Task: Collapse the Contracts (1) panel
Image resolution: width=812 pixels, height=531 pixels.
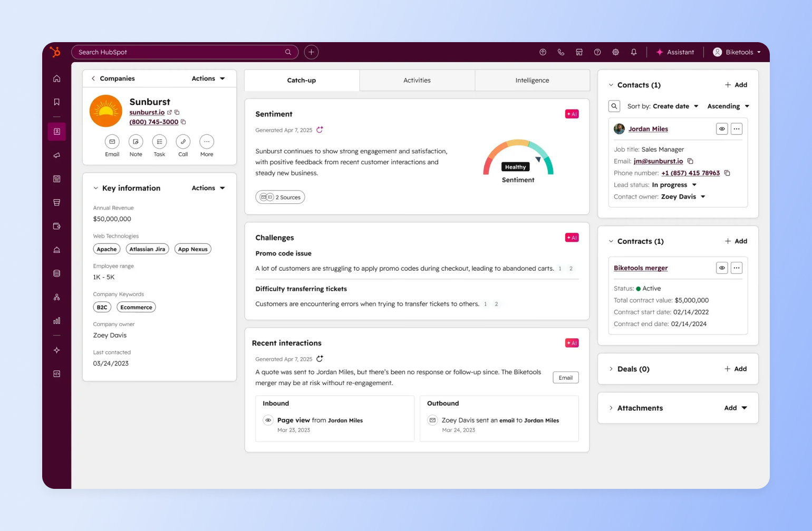Action: (x=611, y=241)
